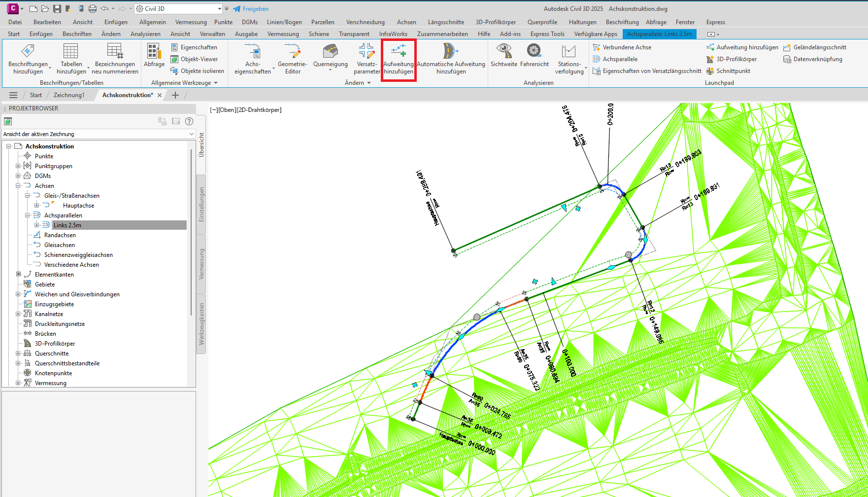Screen dimensions: 868x497
Task: Click Verbundene Achse in Launchpad
Action: point(622,47)
